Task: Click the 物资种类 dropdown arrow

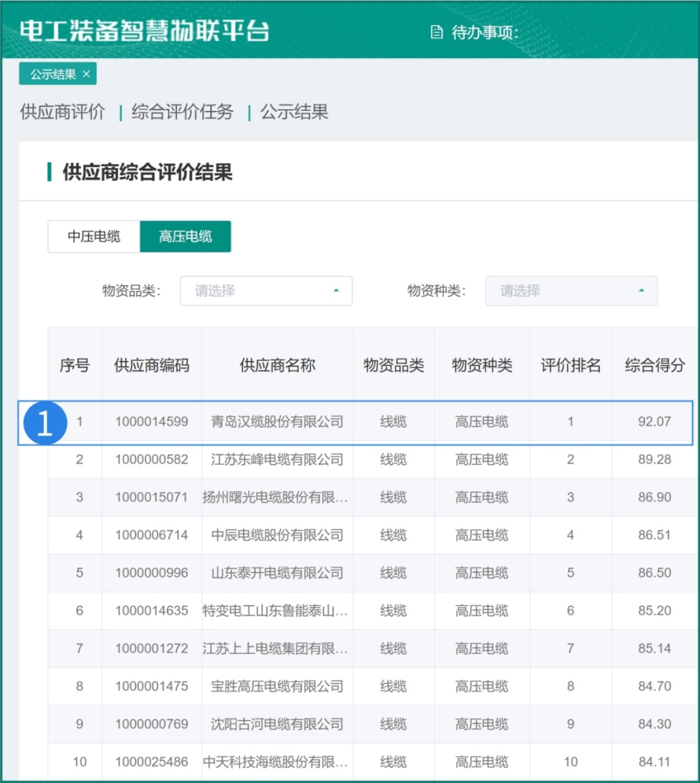Action: (x=641, y=290)
